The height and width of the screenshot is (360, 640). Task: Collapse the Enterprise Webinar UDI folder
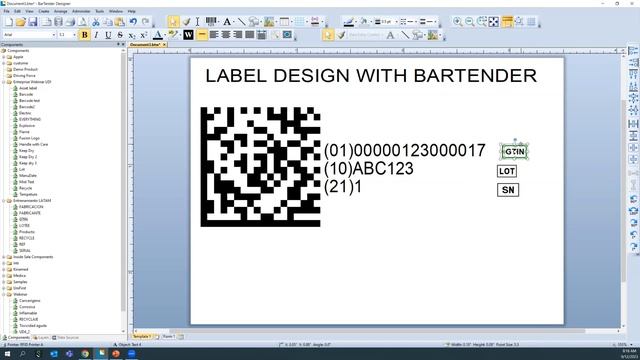coord(4,82)
